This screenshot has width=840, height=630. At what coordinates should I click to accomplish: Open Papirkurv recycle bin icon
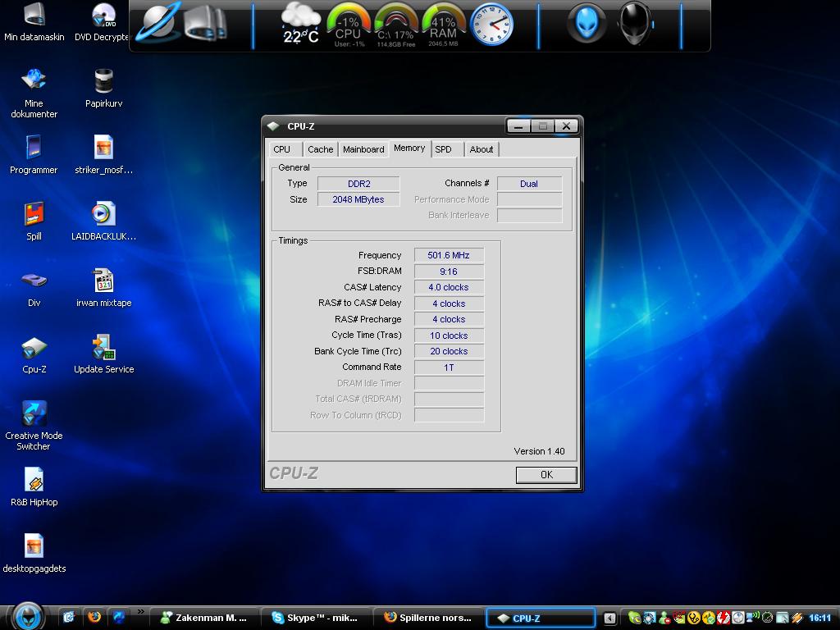pos(103,80)
